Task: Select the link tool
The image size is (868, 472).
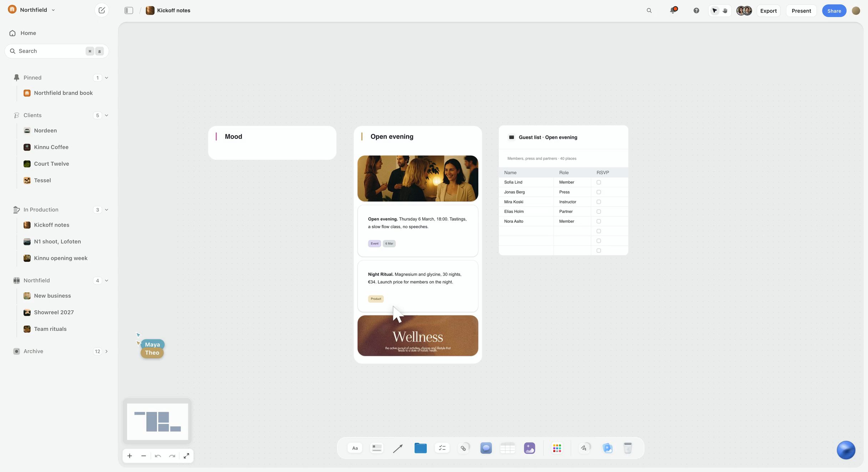Action: point(464,448)
